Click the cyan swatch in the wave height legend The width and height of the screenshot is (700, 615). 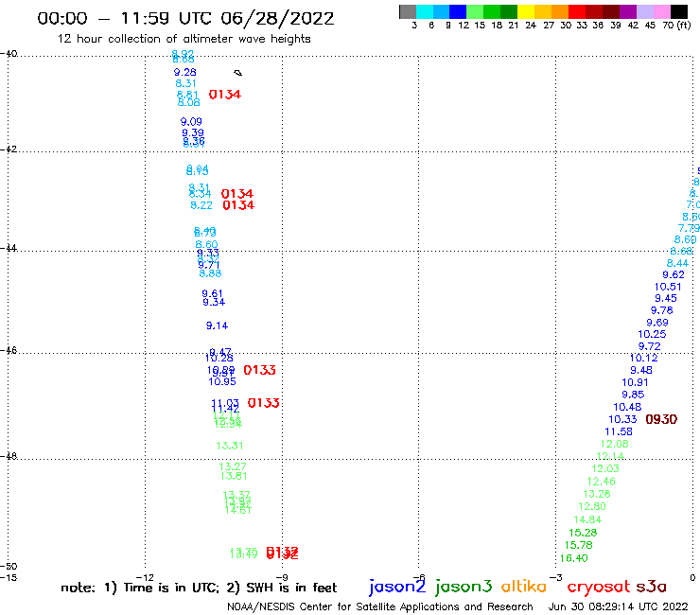pyautogui.click(x=425, y=11)
